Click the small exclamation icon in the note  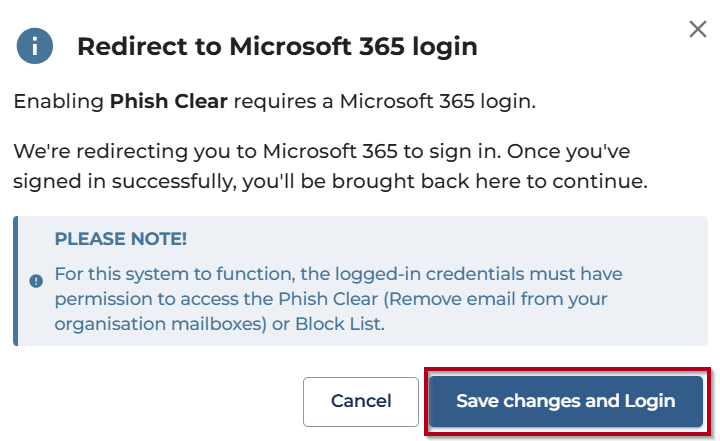pyautogui.click(x=37, y=281)
